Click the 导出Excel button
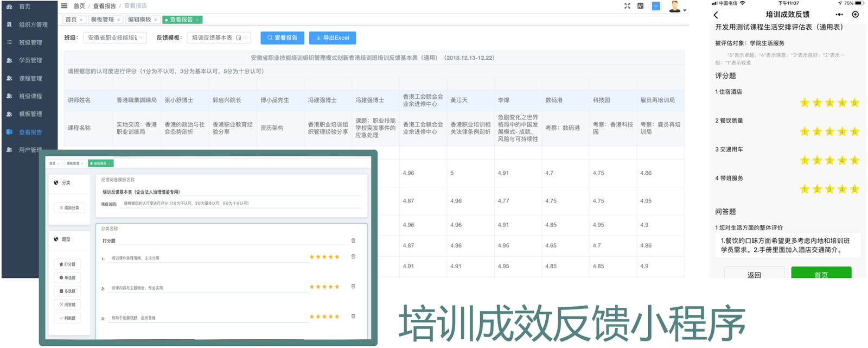 click(x=333, y=38)
